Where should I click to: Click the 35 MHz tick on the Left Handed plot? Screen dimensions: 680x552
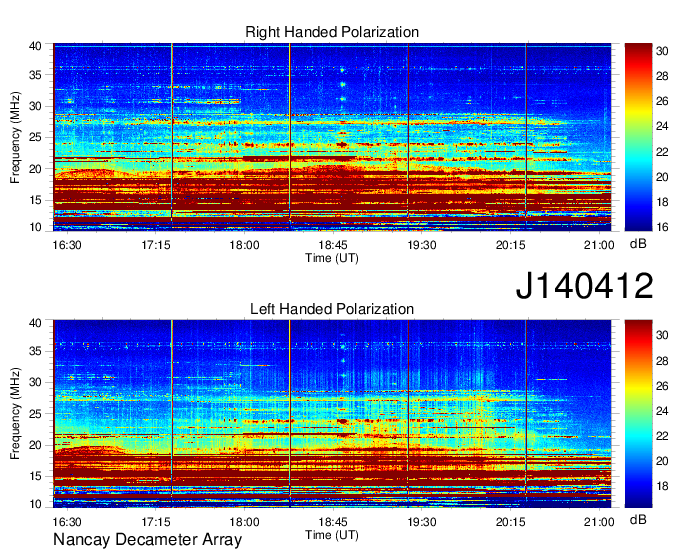[35, 351]
